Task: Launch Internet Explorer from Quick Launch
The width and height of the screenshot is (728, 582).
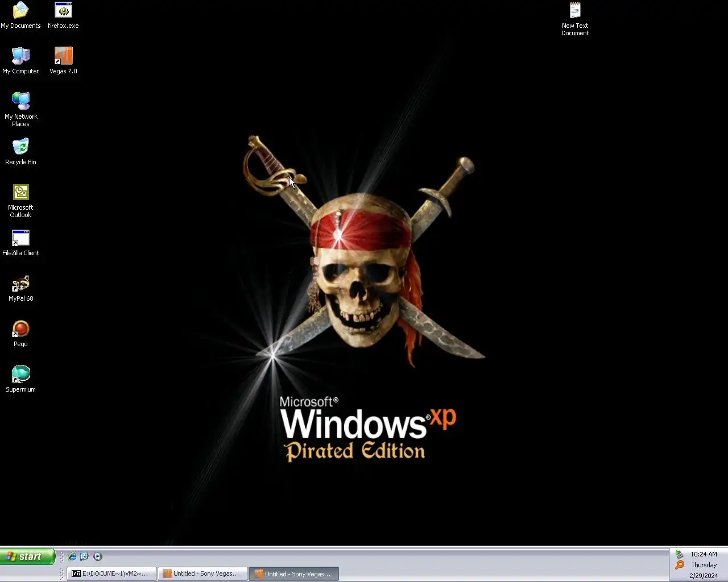Action: [x=72, y=556]
